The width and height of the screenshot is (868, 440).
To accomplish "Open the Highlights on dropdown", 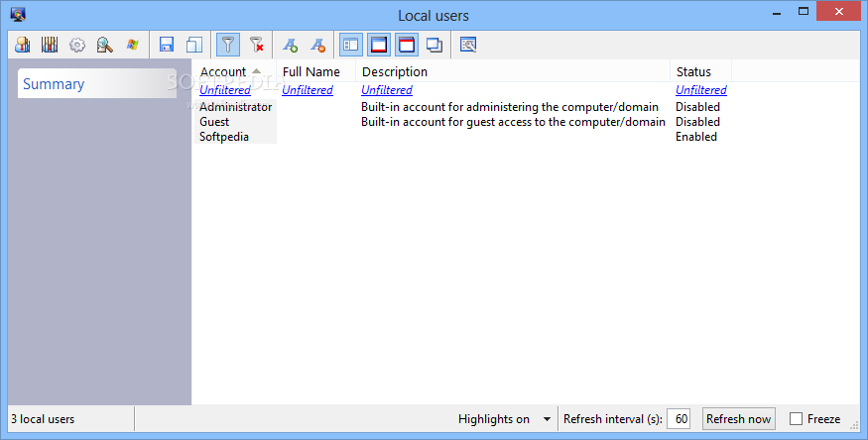I will pos(504,419).
